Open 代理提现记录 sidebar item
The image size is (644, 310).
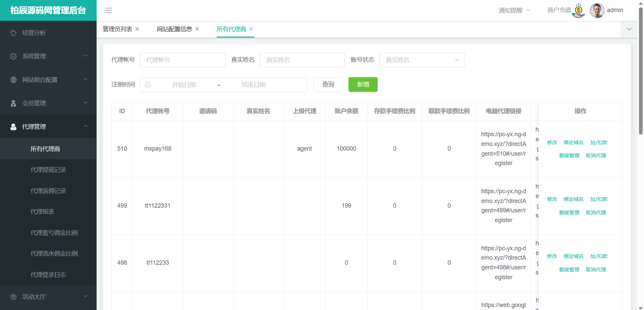[48, 170]
